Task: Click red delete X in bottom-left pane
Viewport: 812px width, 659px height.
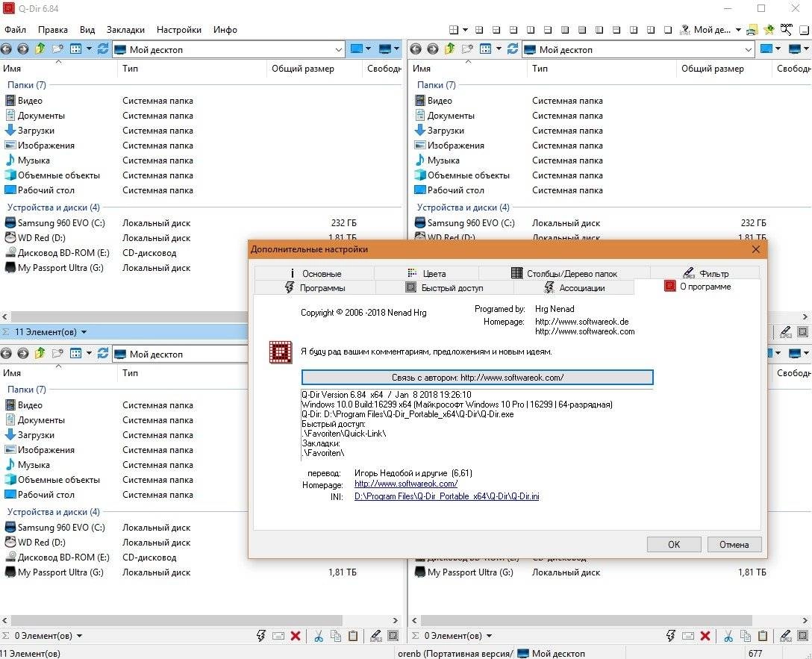Action: 296,636
